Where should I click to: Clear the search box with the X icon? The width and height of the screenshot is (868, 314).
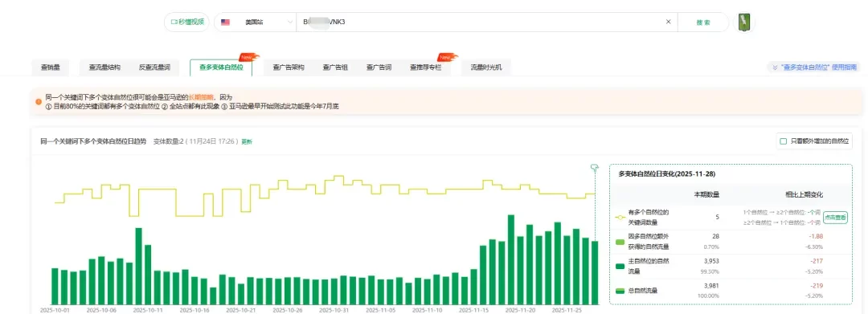pos(668,22)
